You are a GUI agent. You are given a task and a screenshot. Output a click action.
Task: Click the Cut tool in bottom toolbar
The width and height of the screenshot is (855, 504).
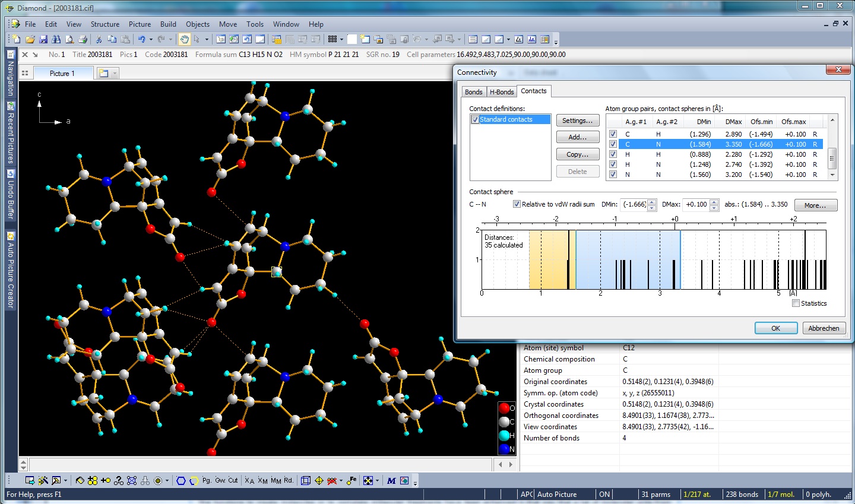coord(233,480)
